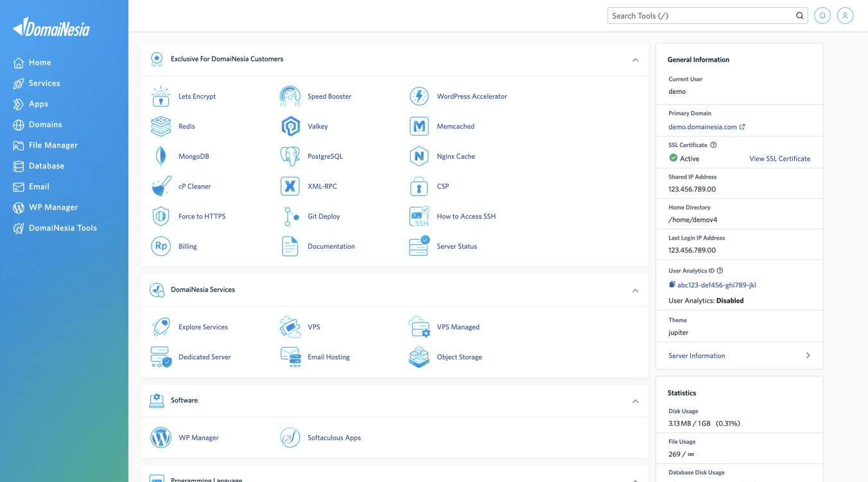Click the search magnifier icon
The height and width of the screenshot is (482, 868).
[x=800, y=16]
